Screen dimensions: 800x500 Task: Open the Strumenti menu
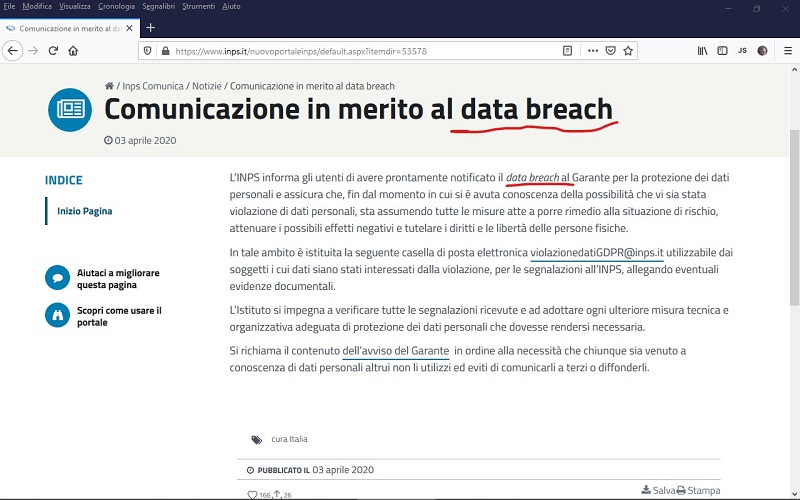tap(198, 7)
